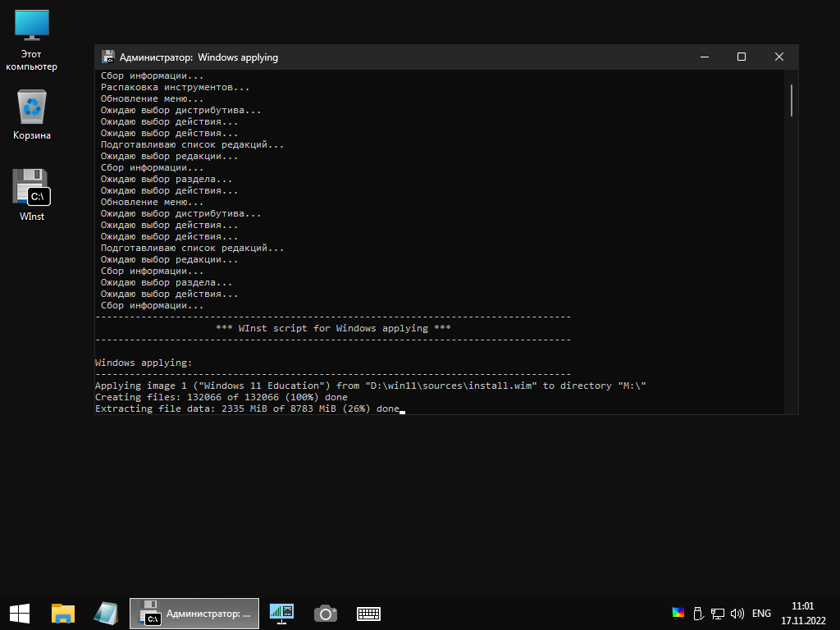The width and height of the screenshot is (840, 630).
Task: Click the console vertical scrollbar thumb
Action: [x=792, y=100]
